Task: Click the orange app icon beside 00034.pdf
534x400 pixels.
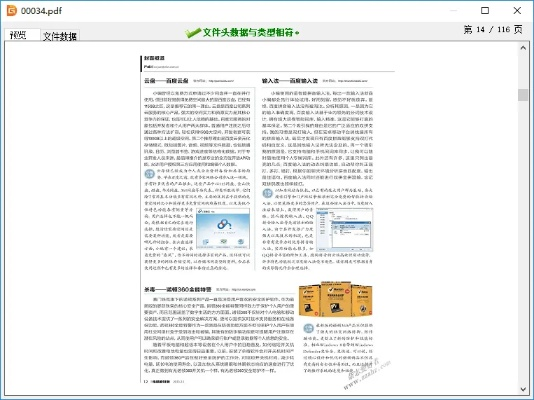Action: 12,11
